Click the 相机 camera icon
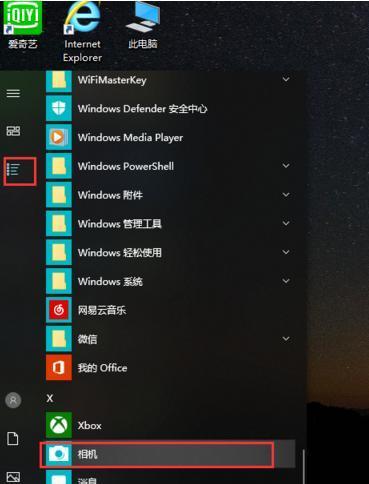 [59, 454]
